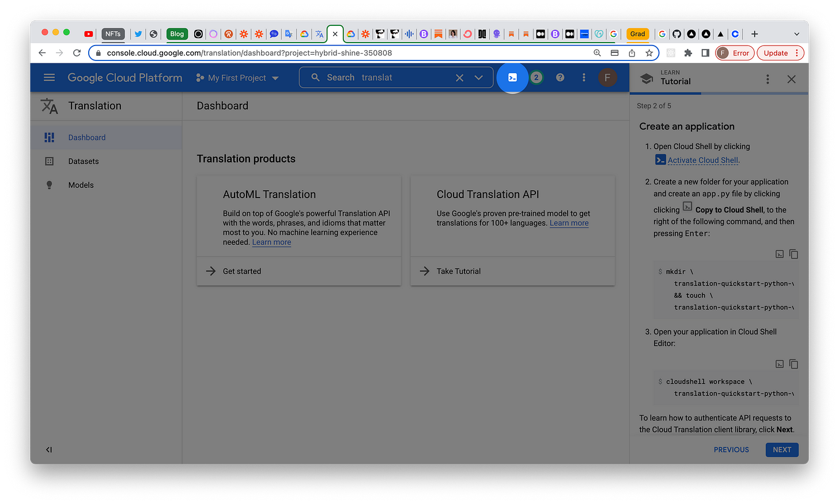The height and width of the screenshot is (504, 839).
Task: Click the browser forward arrow
Action: pos(59,53)
